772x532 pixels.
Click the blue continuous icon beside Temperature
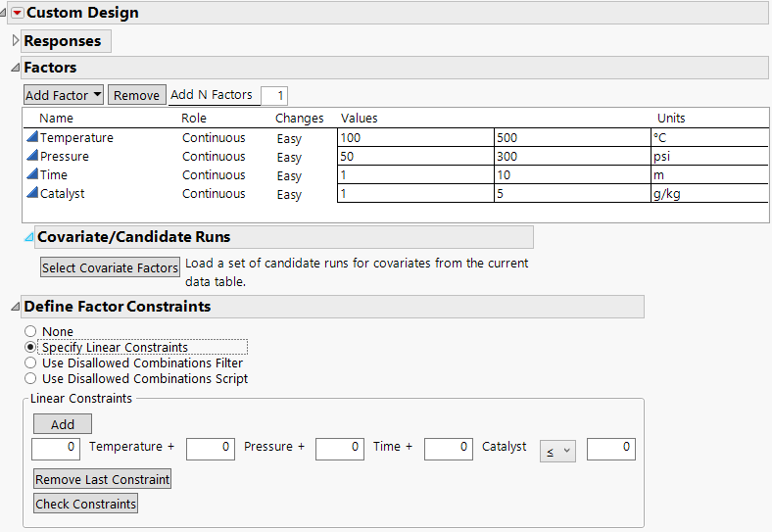coord(32,138)
